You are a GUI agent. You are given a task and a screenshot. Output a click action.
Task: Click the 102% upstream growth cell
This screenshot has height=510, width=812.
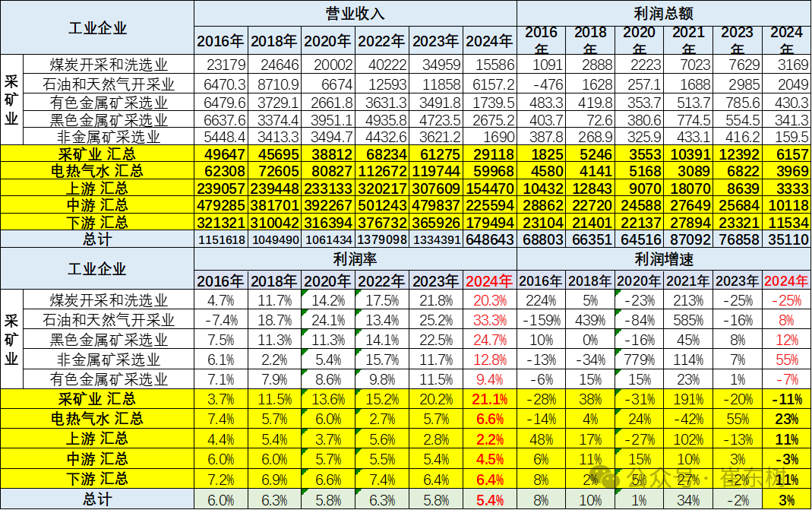coord(688,439)
